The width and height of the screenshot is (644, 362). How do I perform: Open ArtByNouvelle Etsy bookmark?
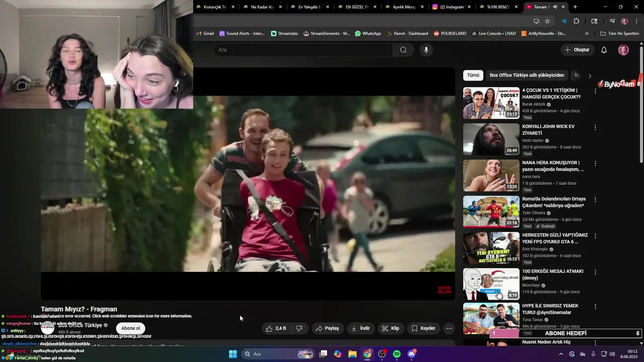(x=544, y=34)
